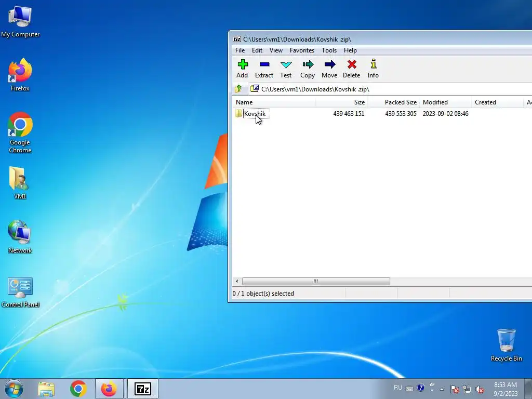Select the Recycle Bin icon

(x=506, y=345)
